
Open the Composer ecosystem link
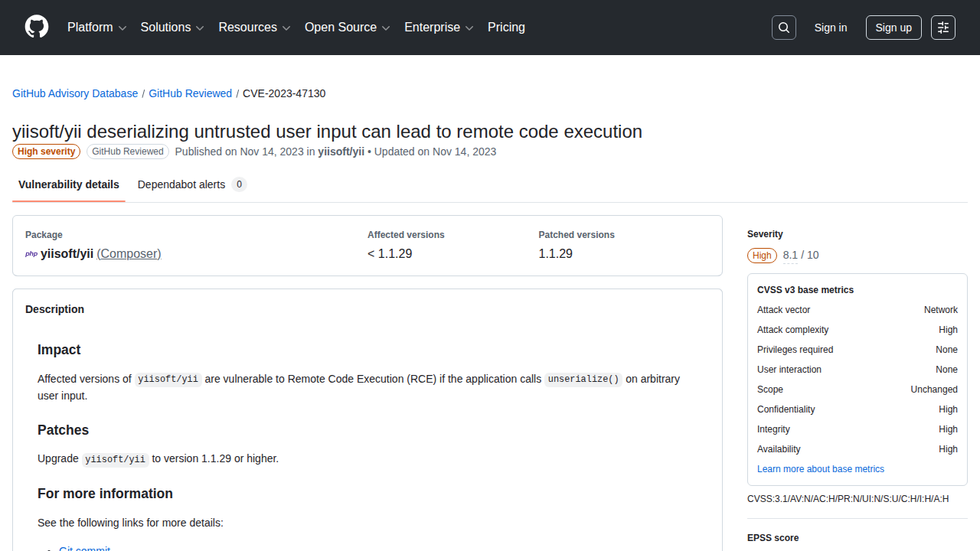[129, 253]
